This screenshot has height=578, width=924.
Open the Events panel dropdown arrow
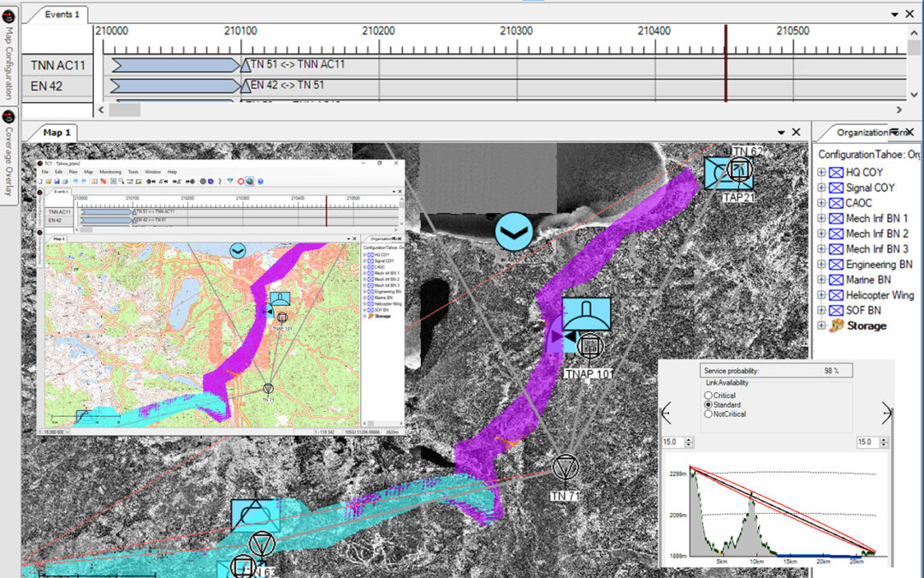[x=895, y=15]
